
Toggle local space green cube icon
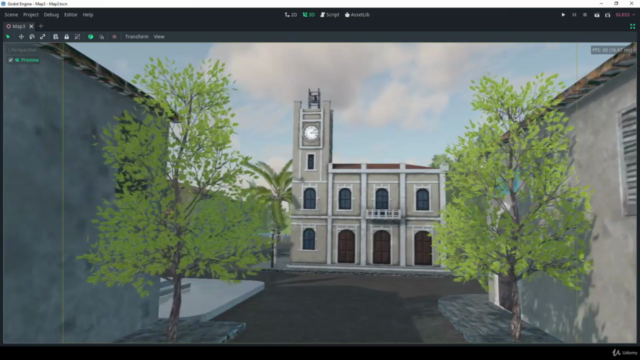[x=91, y=37]
